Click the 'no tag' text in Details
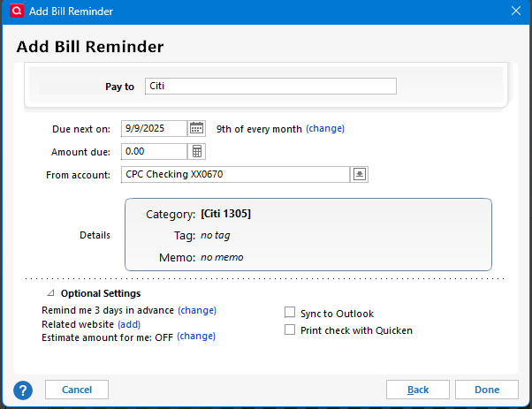The height and width of the screenshot is (409, 532). click(x=215, y=235)
